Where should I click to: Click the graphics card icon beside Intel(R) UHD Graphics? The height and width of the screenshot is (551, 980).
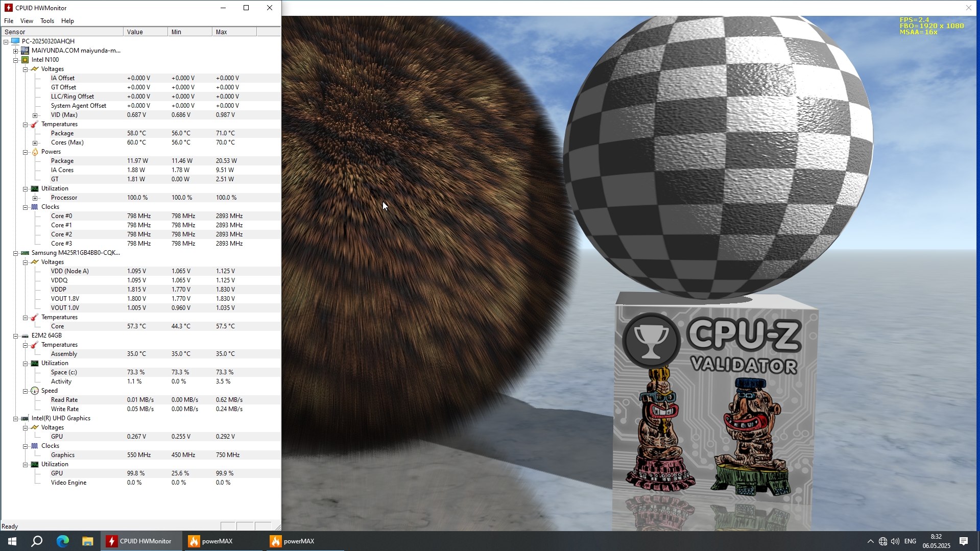click(25, 418)
